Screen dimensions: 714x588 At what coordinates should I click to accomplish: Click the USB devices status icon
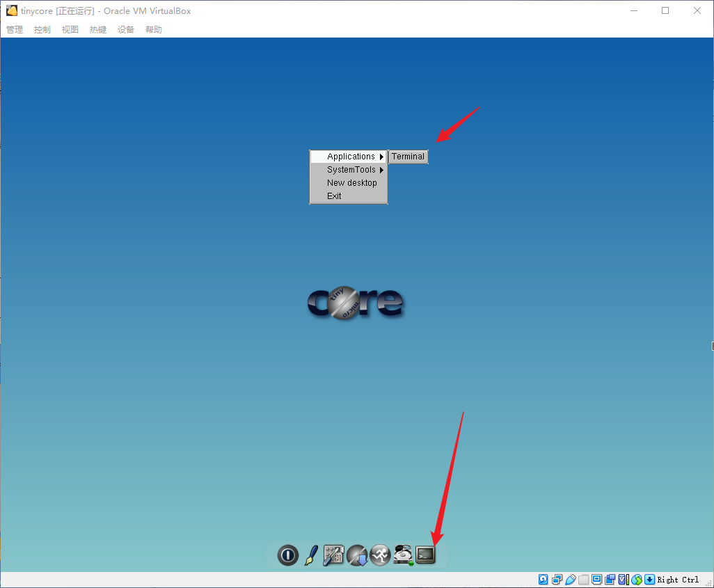coord(570,580)
